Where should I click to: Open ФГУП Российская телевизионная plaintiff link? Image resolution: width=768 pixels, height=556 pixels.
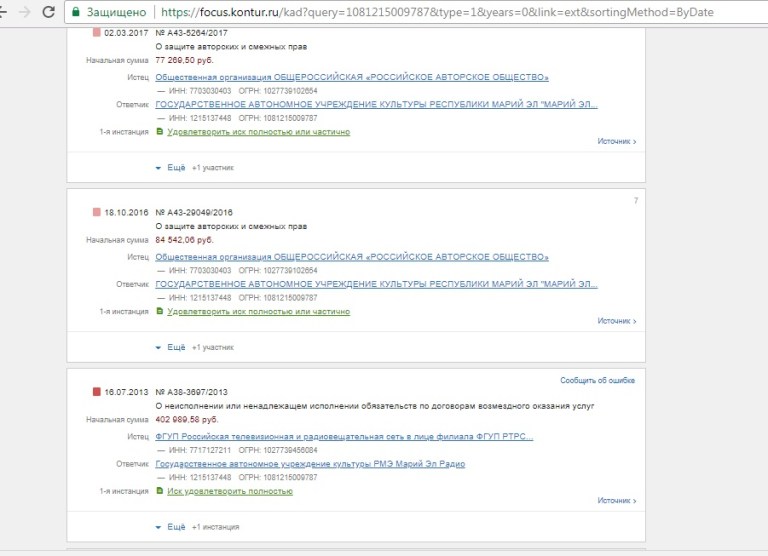(344, 436)
